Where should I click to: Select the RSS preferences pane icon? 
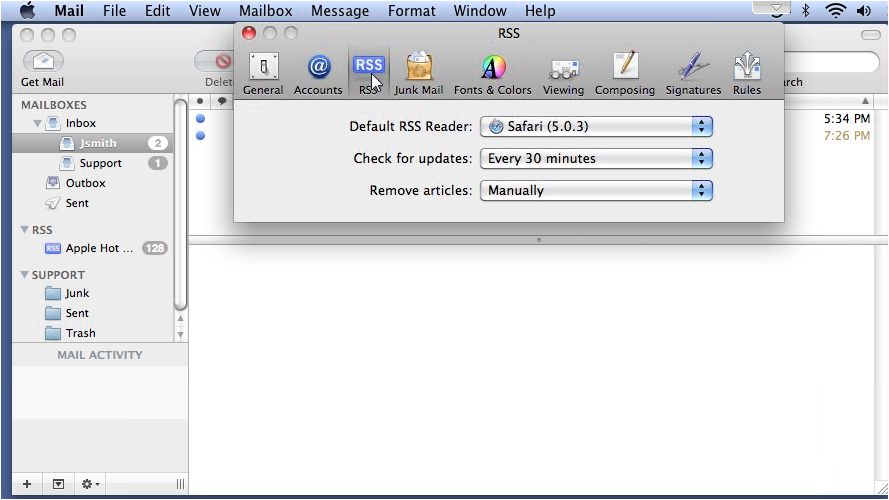(369, 74)
